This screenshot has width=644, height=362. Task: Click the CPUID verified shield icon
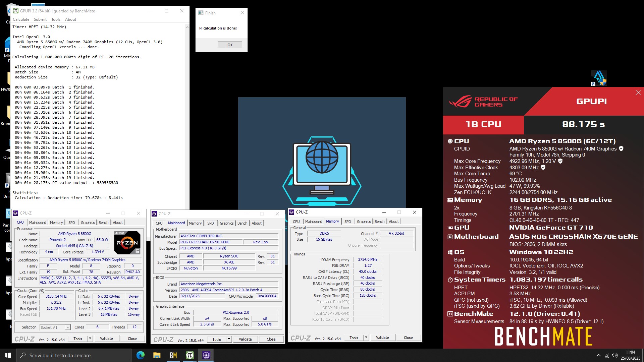(x=621, y=148)
